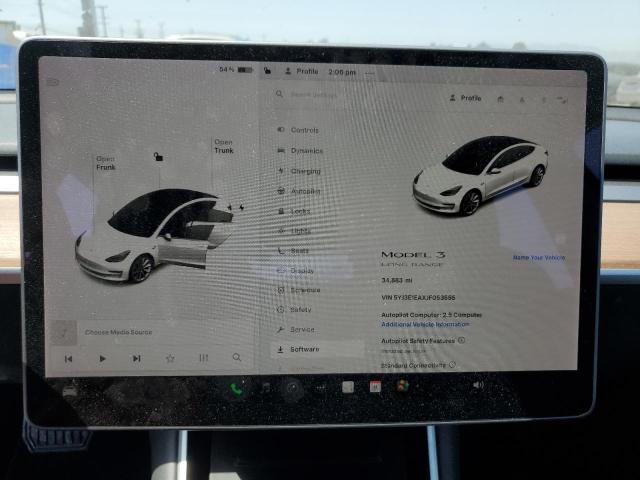
Task: Tap the Autopilot Computer text line
Action: point(431,315)
